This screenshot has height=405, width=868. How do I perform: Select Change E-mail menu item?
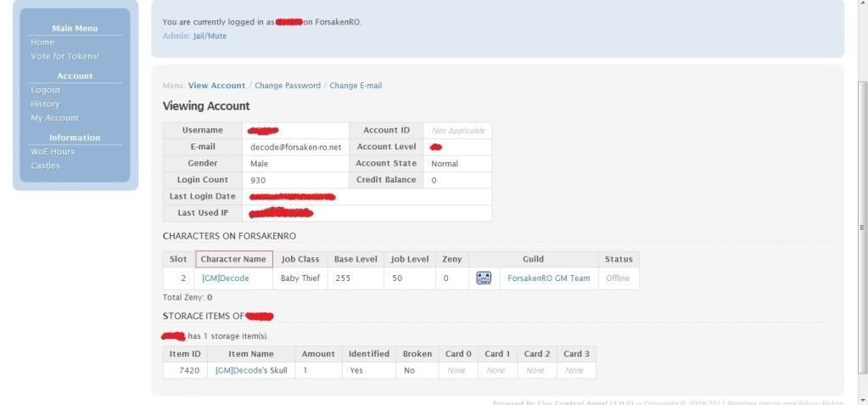356,85
